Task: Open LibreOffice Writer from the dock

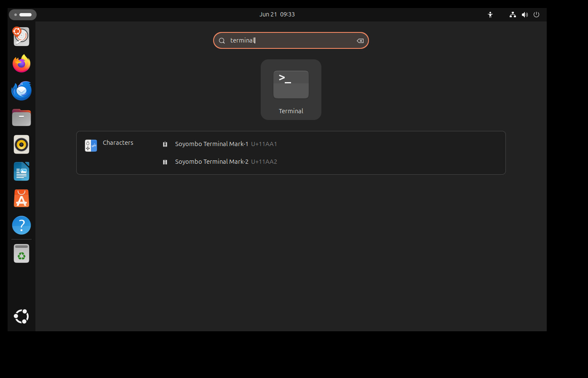Action: click(21, 171)
